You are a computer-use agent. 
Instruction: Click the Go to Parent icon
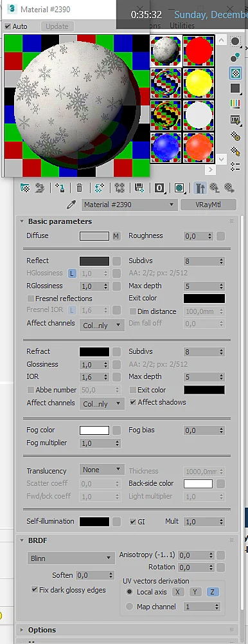coord(215,188)
